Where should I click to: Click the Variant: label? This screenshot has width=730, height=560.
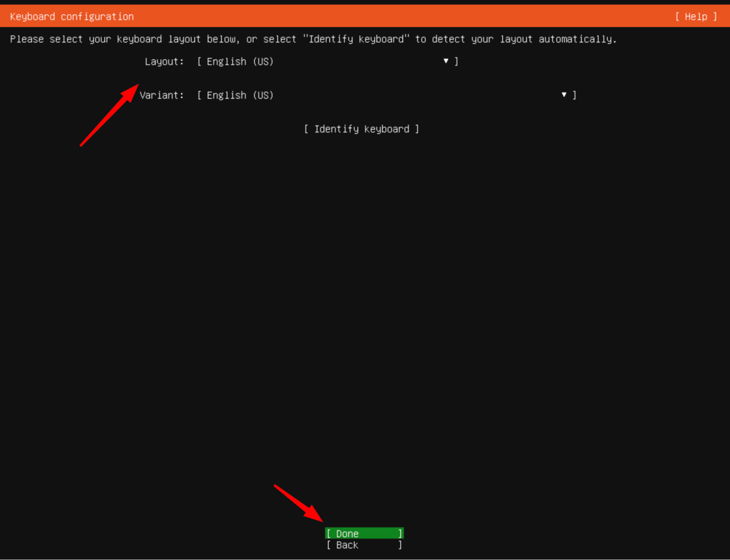coord(161,95)
